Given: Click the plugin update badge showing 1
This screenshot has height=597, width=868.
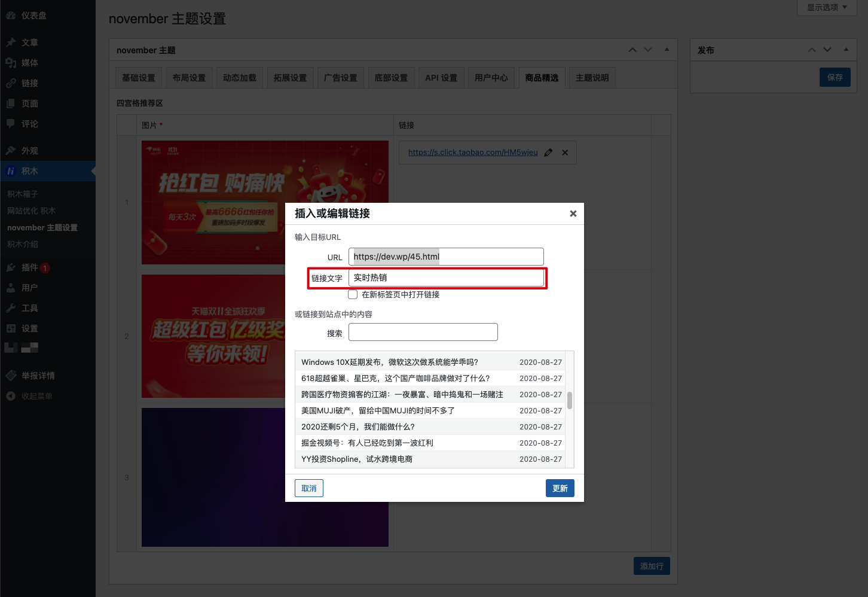Looking at the screenshot, I should point(45,268).
